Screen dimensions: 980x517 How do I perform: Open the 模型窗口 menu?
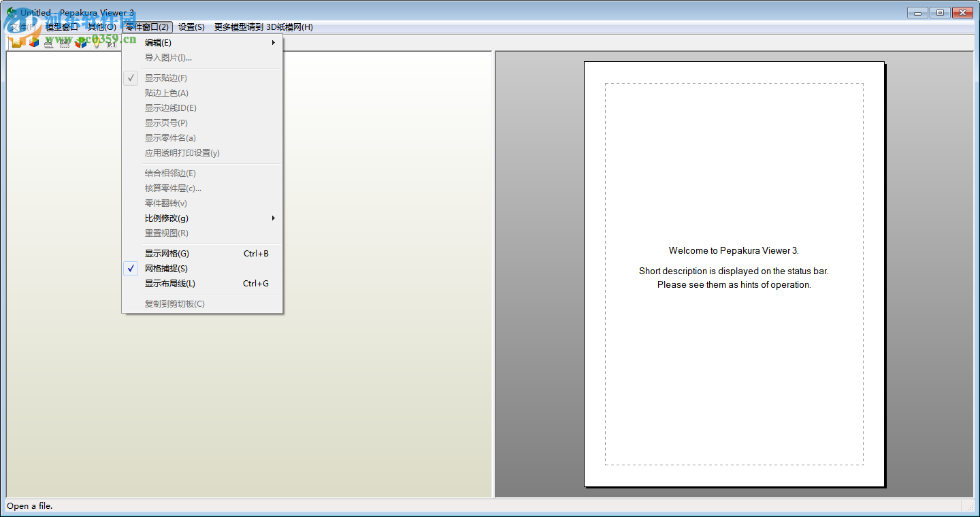pos(62,27)
